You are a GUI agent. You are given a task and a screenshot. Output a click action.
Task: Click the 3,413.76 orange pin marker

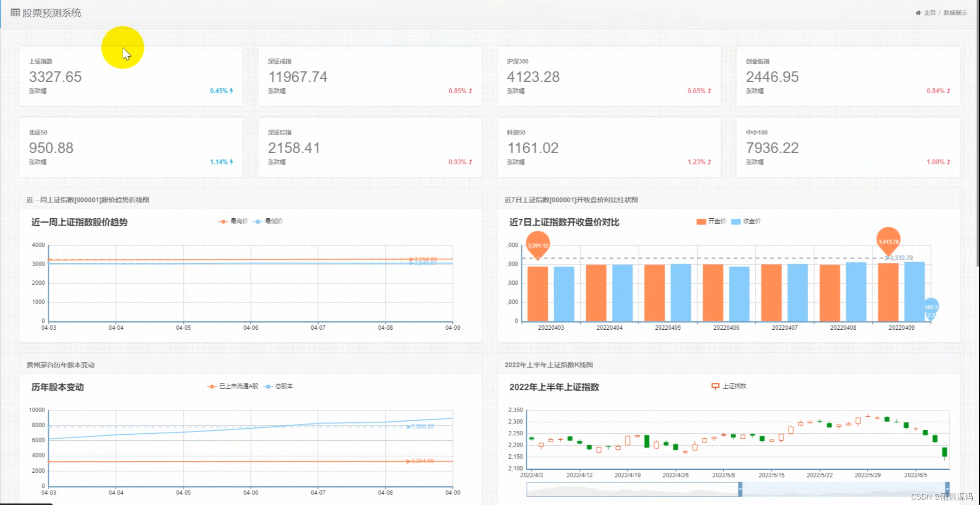tap(888, 240)
